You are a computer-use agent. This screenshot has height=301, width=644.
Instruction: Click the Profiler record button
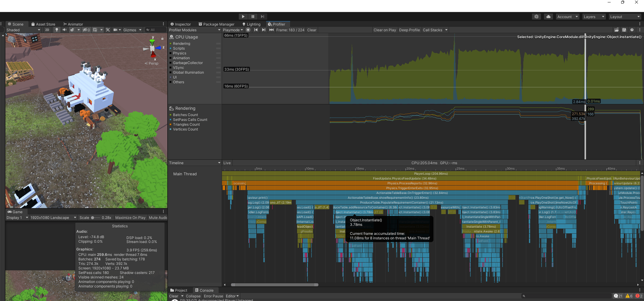pyautogui.click(x=248, y=30)
